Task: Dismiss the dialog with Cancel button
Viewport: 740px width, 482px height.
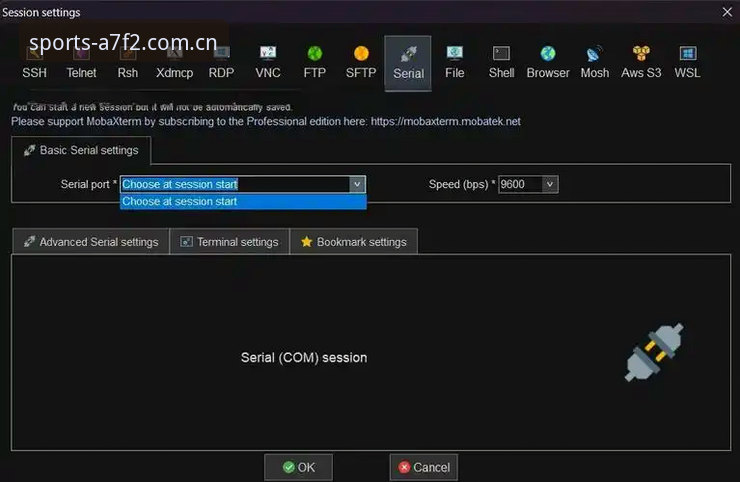Action: 423,467
